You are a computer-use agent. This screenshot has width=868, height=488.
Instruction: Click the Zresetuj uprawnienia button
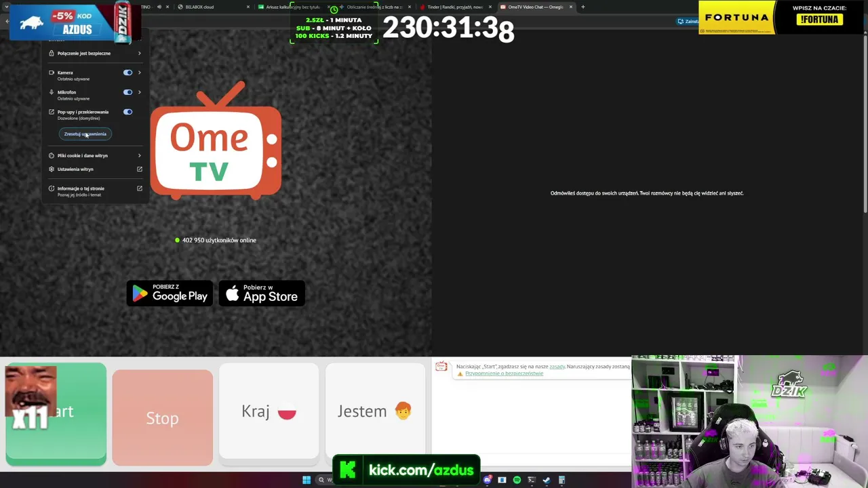point(85,134)
